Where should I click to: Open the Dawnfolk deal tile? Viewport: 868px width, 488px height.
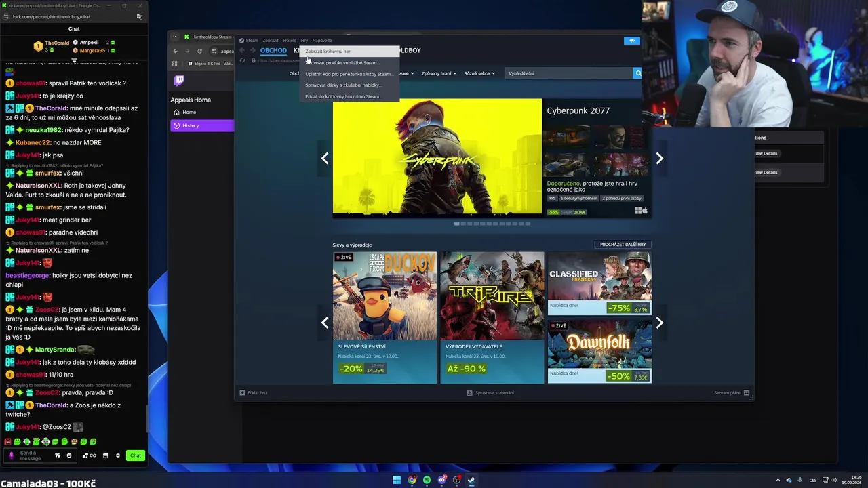[599, 351]
